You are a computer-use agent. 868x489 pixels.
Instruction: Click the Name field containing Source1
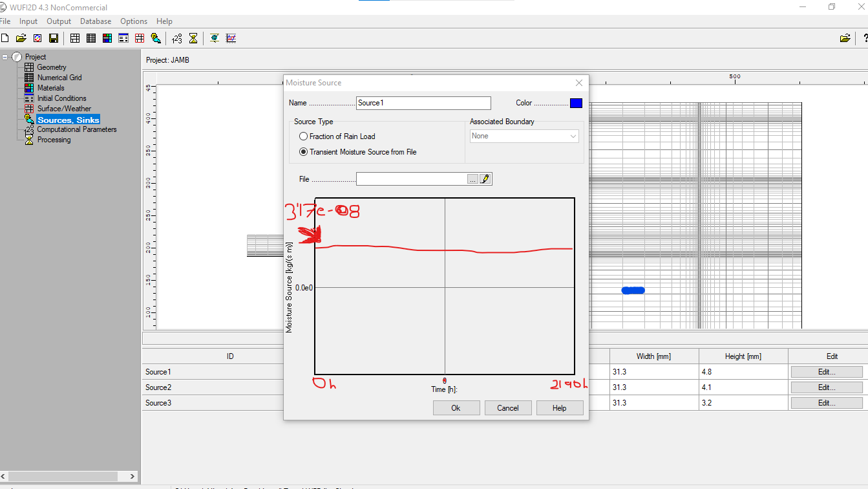(423, 103)
